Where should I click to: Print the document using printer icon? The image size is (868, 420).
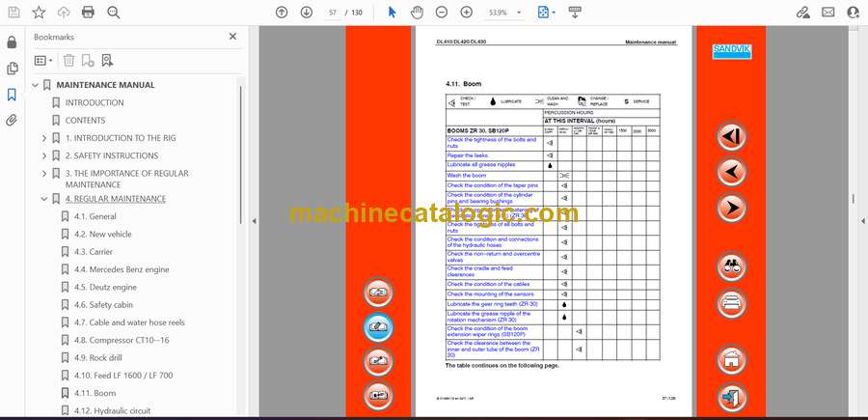coord(88,13)
